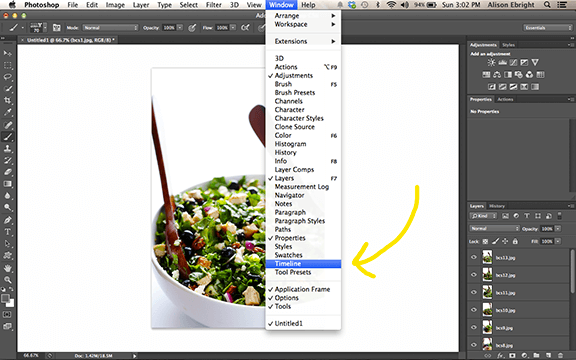Choose Timeline from the Window menu

(303, 264)
